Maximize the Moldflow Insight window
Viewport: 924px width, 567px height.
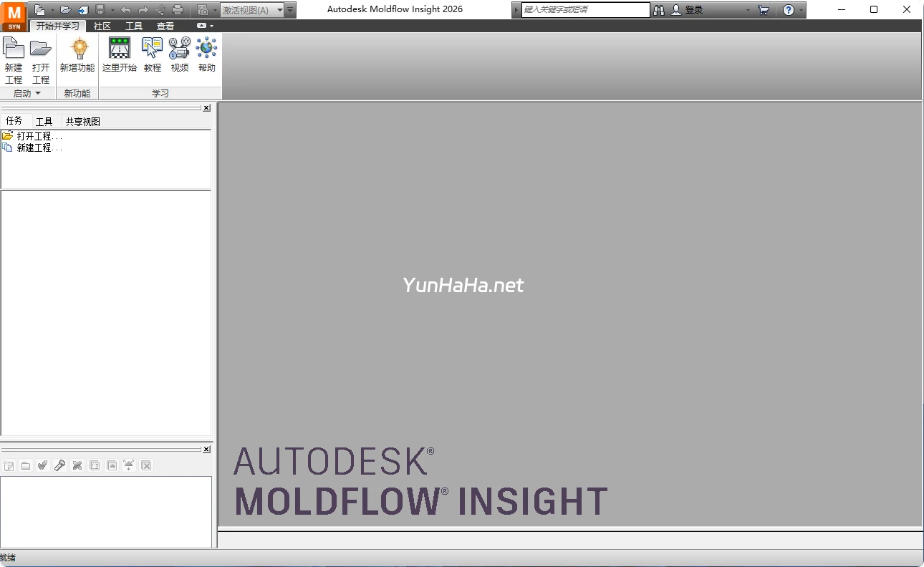click(874, 9)
